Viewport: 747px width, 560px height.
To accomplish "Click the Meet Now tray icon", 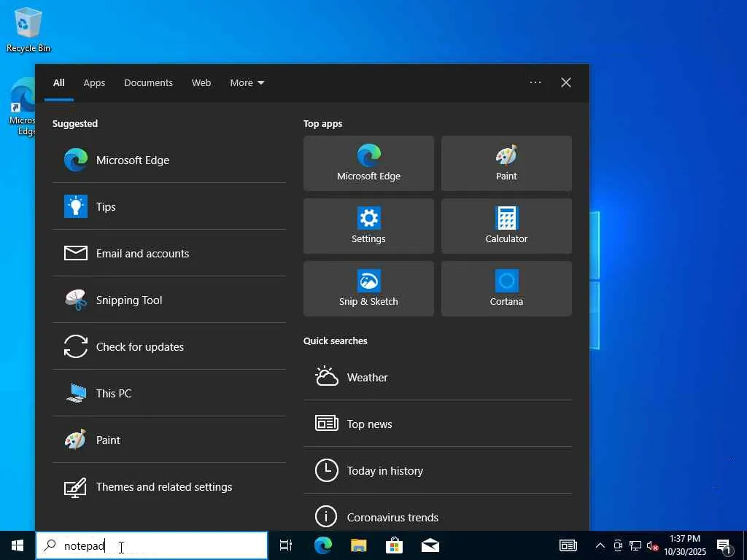I will pos(618,545).
